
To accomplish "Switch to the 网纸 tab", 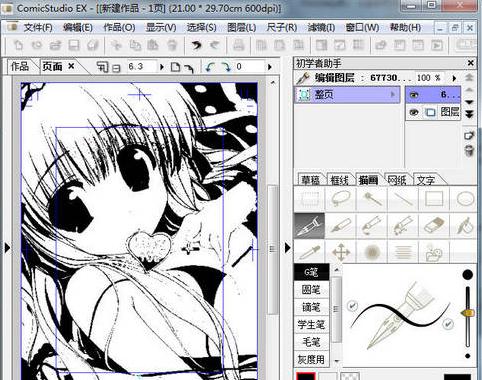I will pyautogui.click(x=397, y=180).
